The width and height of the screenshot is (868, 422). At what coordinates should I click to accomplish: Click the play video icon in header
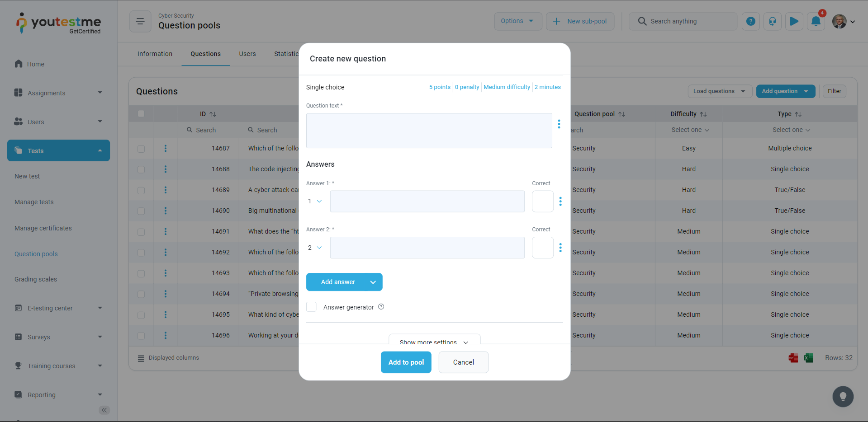tap(794, 21)
